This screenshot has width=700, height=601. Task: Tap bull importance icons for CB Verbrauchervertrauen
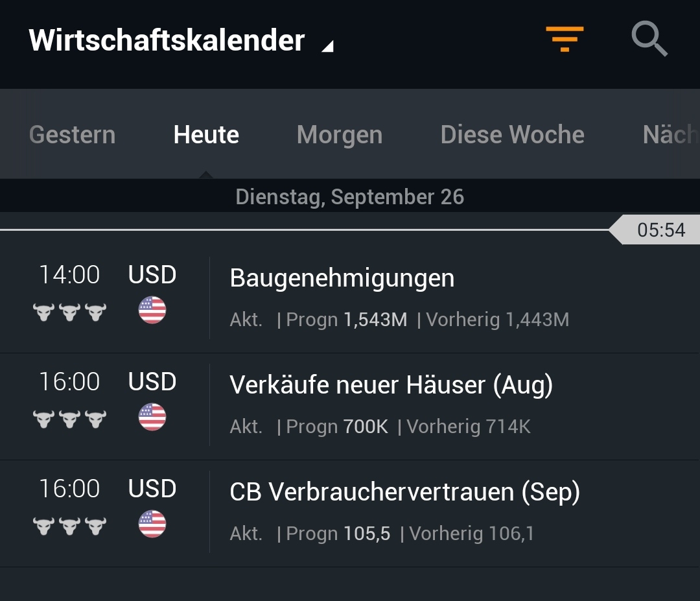click(x=69, y=526)
